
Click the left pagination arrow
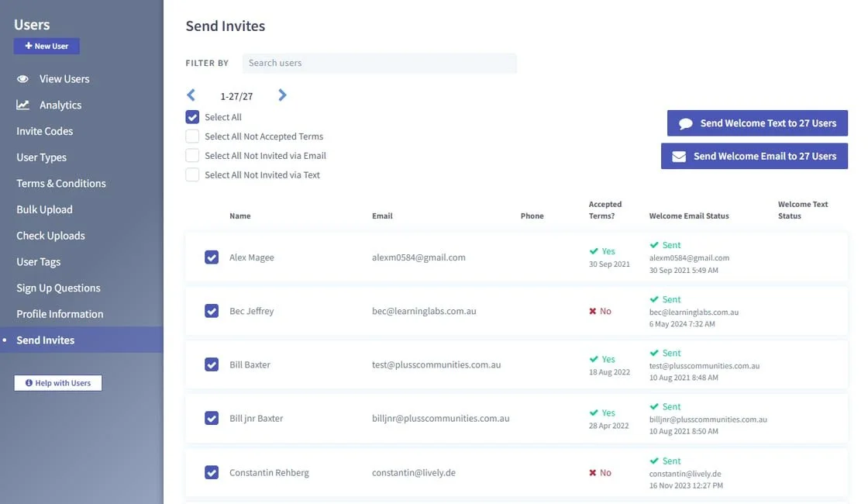pyautogui.click(x=191, y=95)
